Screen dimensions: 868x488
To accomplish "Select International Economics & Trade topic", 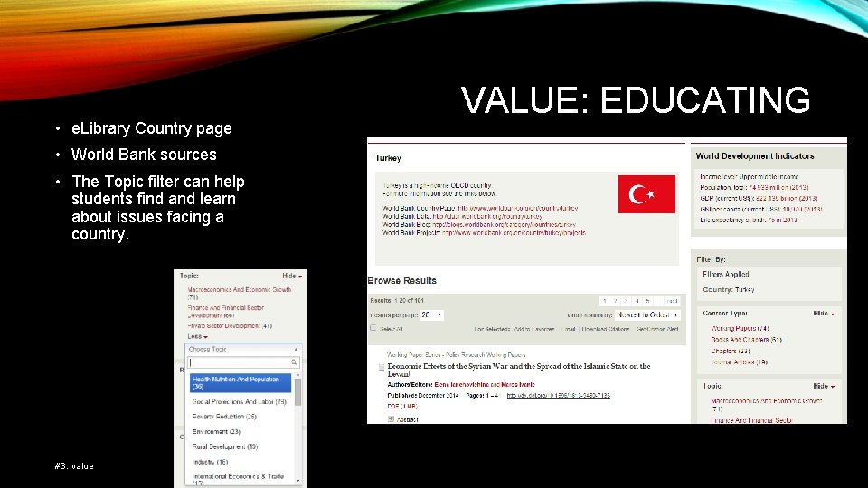I will point(239,479).
